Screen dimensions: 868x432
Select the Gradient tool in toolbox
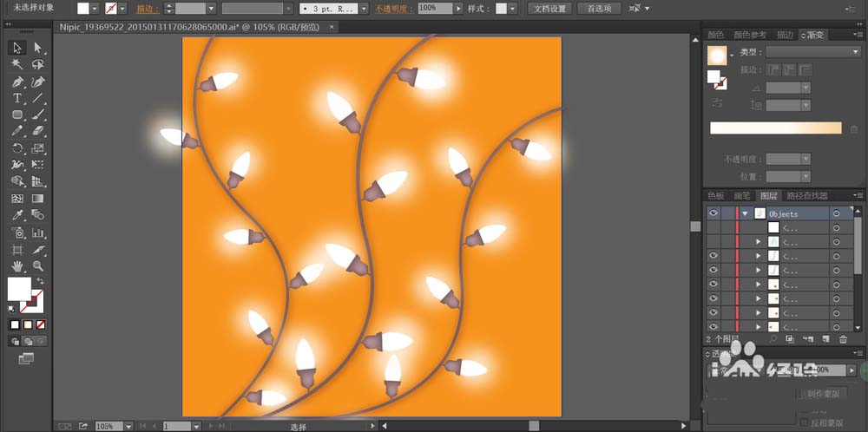click(x=37, y=198)
